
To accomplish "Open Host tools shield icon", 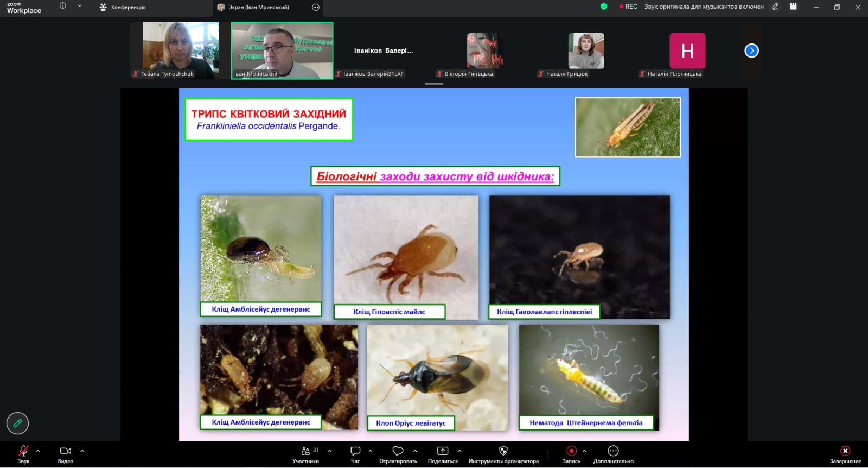I will coord(503,454).
